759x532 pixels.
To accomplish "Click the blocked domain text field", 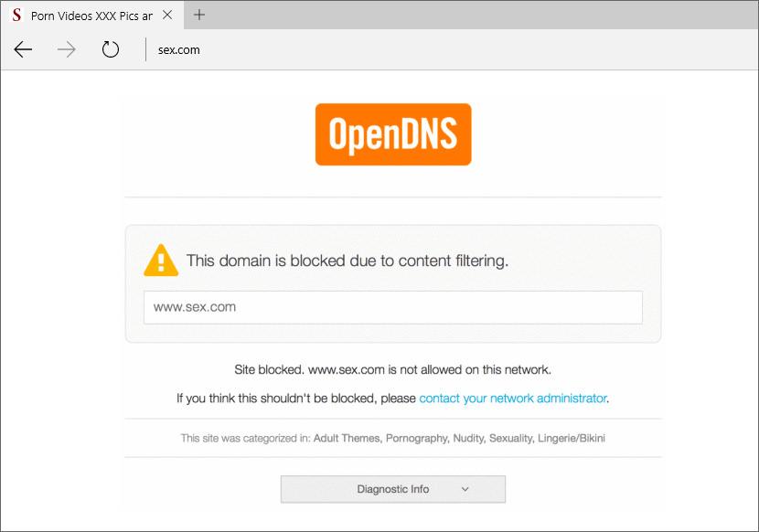I will pos(393,307).
